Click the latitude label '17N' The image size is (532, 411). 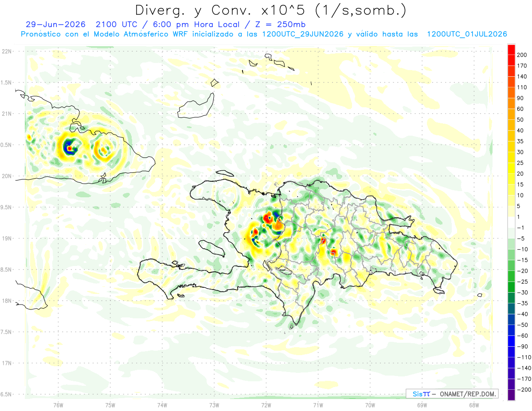pos(6,363)
